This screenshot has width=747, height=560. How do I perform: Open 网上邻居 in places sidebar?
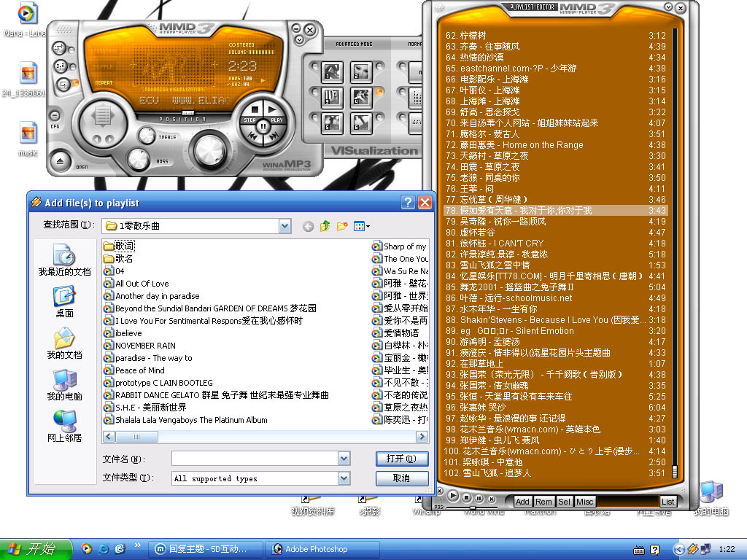(64, 426)
